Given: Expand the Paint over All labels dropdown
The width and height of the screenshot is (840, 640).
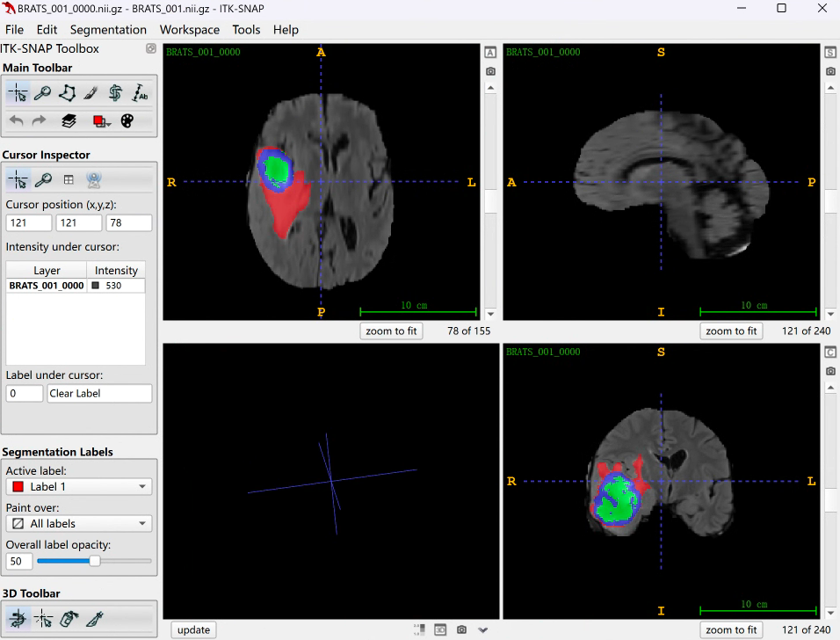Looking at the screenshot, I should (x=79, y=524).
